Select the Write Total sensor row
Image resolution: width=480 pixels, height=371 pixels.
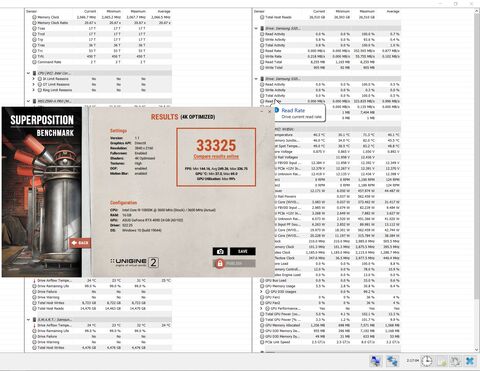[330, 68]
